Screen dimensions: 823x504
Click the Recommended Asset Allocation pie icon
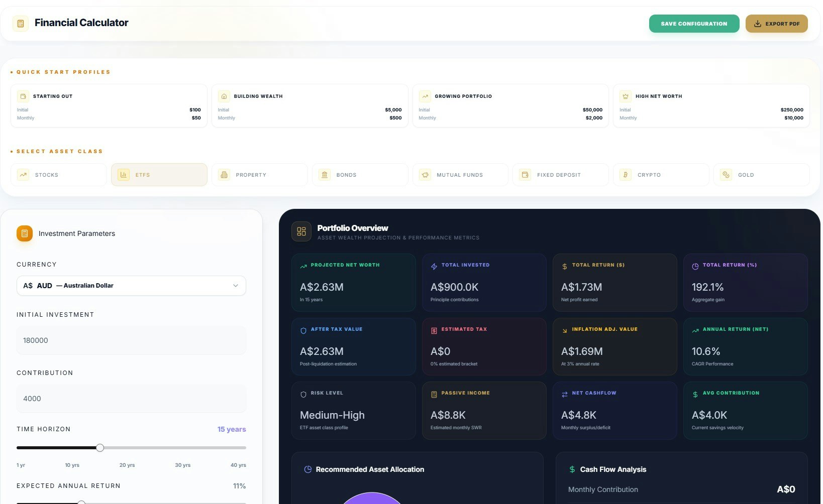click(x=308, y=469)
